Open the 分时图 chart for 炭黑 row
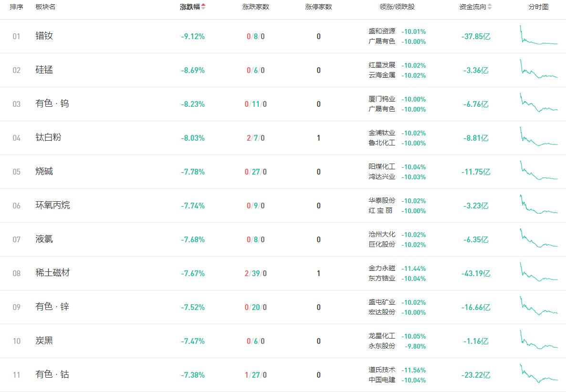Viewport: 566px width, 392px height. [539, 340]
